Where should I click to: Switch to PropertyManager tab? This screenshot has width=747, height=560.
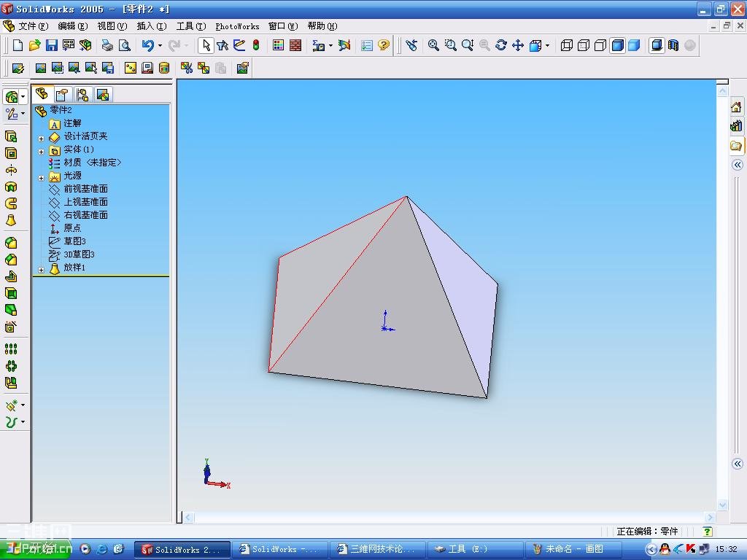click(x=62, y=94)
